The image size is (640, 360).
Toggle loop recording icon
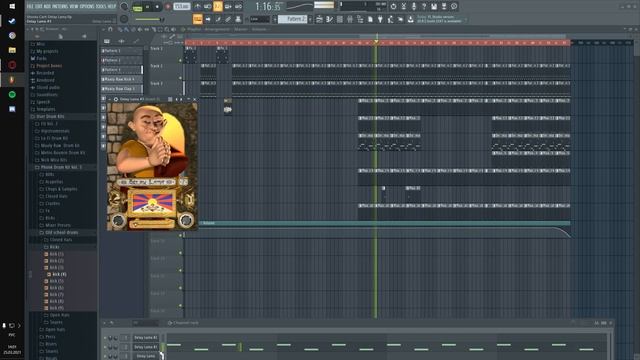pos(238,7)
